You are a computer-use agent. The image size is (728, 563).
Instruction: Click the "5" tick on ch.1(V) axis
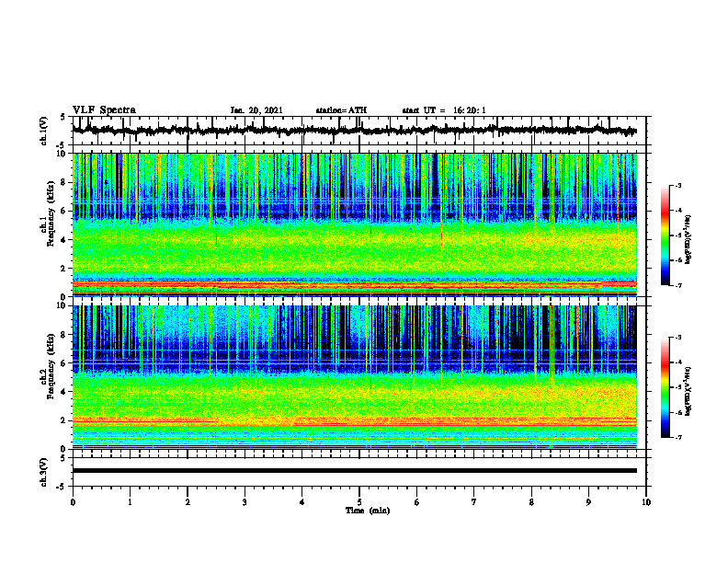coord(63,117)
